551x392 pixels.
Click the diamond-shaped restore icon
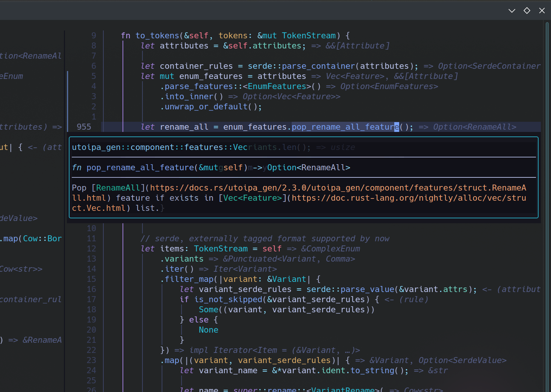[x=527, y=11]
